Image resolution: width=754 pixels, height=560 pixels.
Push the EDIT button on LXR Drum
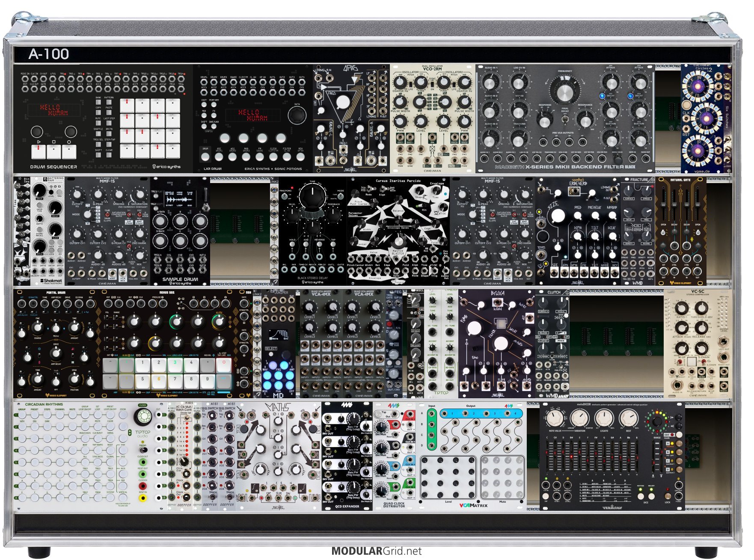(204, 105)
